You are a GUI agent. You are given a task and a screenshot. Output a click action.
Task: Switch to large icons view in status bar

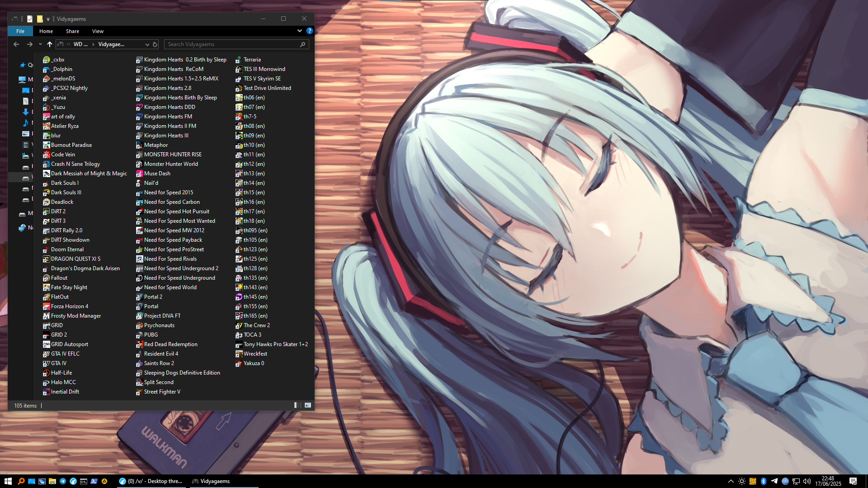click(x=308, y=405)
